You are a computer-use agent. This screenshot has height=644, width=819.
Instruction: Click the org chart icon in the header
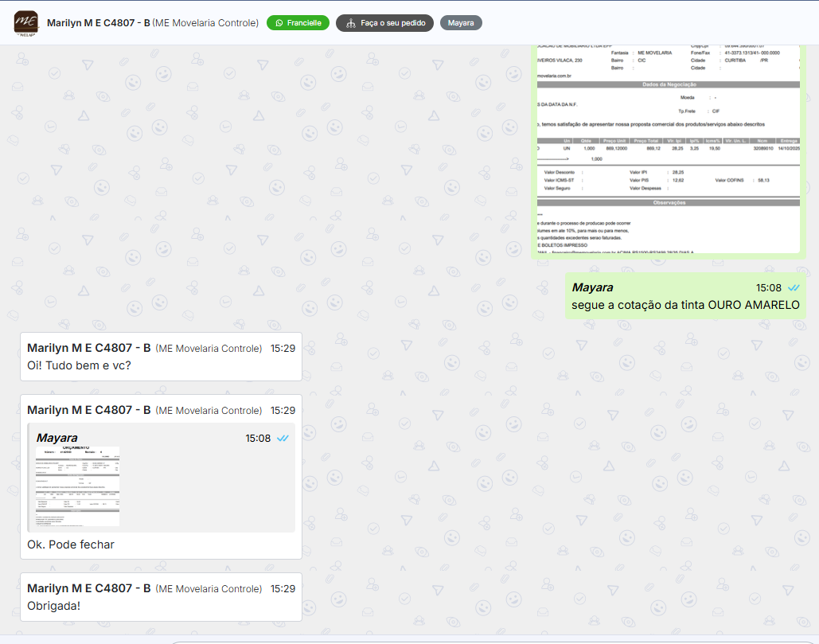pos(350,23)
